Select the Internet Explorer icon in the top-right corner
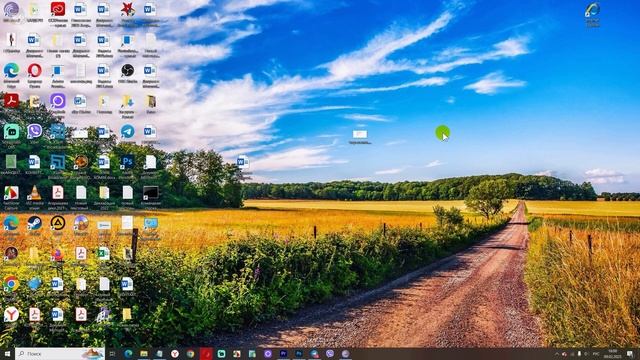 592,10
